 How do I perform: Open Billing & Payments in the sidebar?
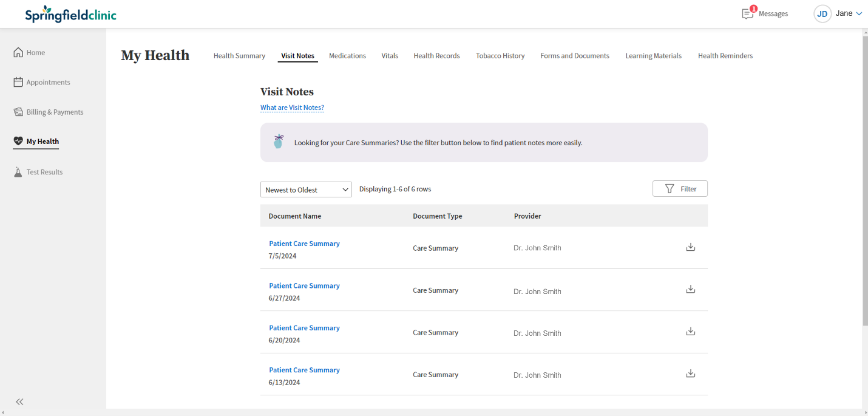(x=49, y=112)
